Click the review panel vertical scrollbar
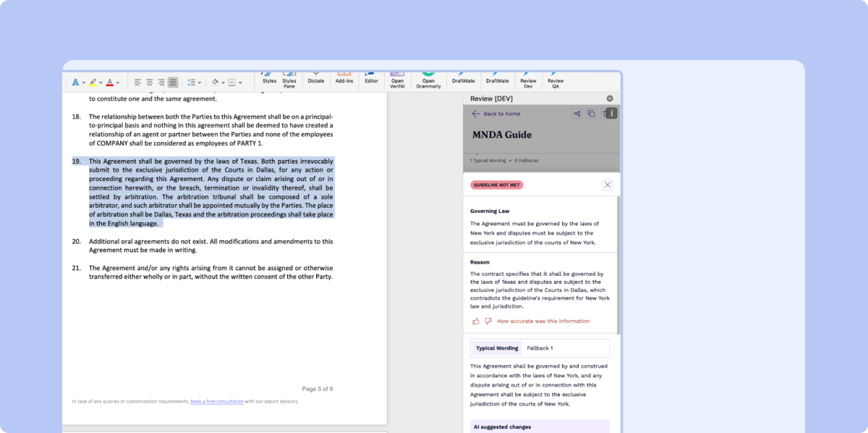Screen dimensions: 868x433 pyautogui.click(x=618, y=264)
